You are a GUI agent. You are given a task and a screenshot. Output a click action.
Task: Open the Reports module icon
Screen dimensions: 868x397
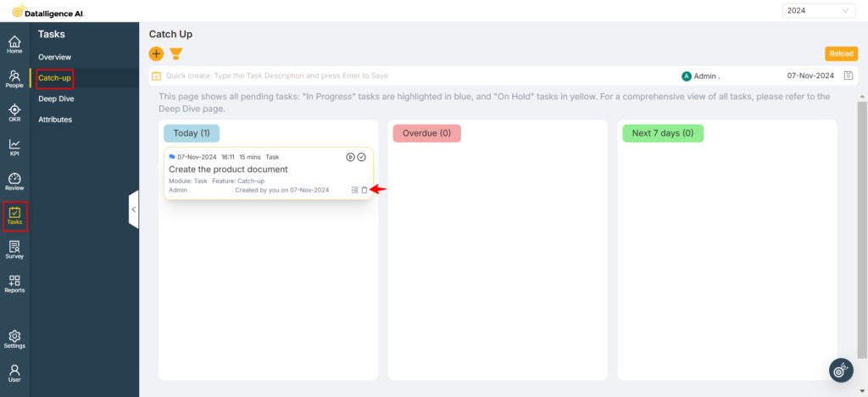(x=14, y=283)
